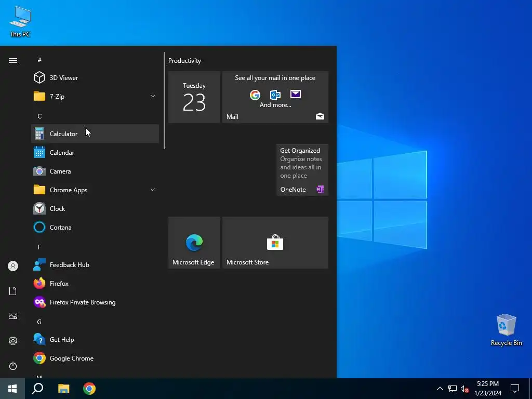Jump via the 'C' letter header
The width and height of the screenshot is (532, 399).
(39, 116)
